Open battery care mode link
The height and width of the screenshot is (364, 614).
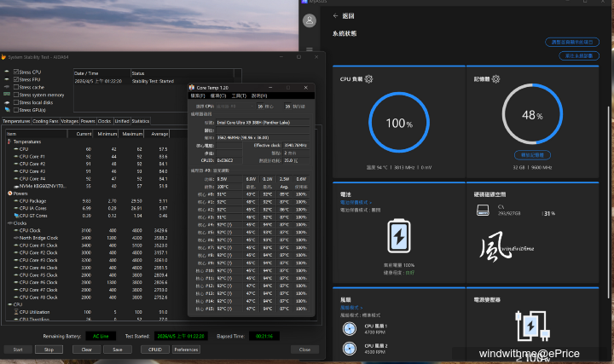[356, 202]
